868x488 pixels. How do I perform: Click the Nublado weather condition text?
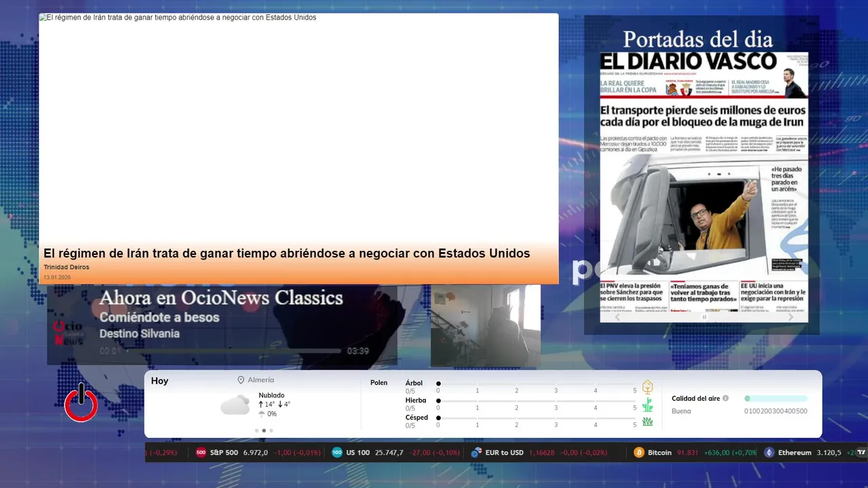point(272,395)
